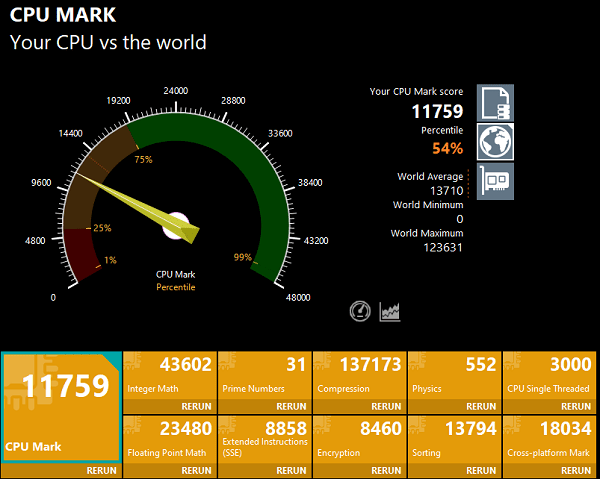Select the Integer Math 43602 tile
This screenshot has width=600, height=479.
click(170, 376)
